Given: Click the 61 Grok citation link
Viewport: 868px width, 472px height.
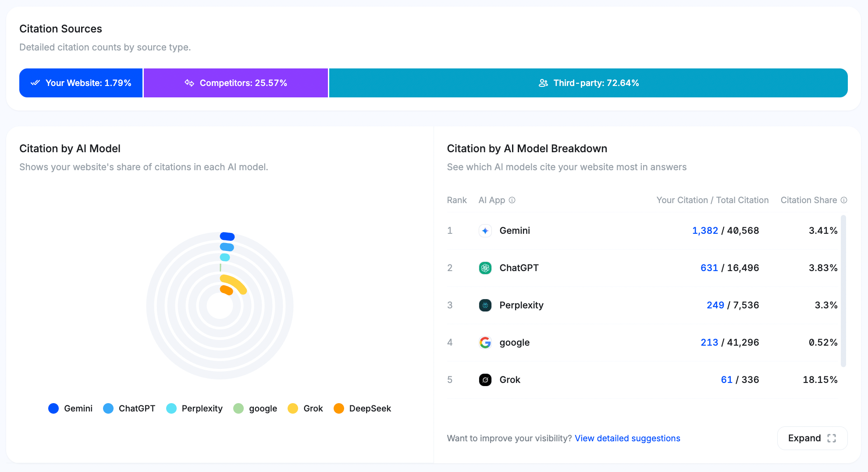Looking at the screenshot, I should tap(726, 379).
